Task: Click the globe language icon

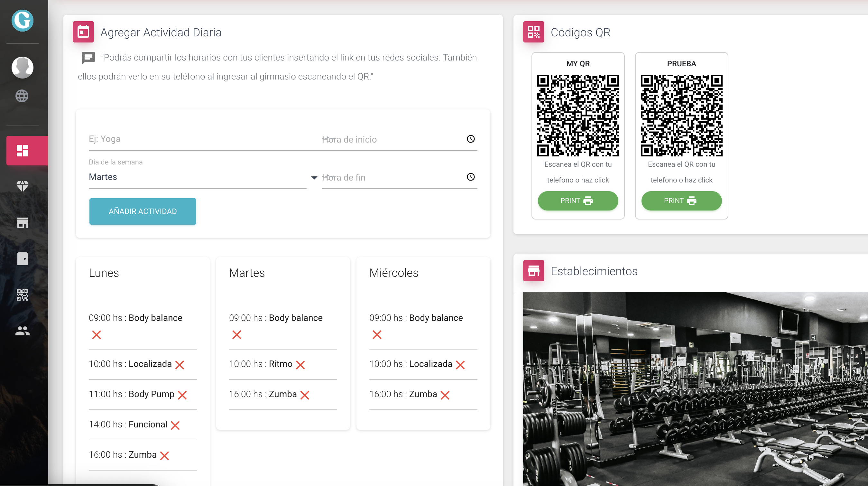Action: coord(22,96)
